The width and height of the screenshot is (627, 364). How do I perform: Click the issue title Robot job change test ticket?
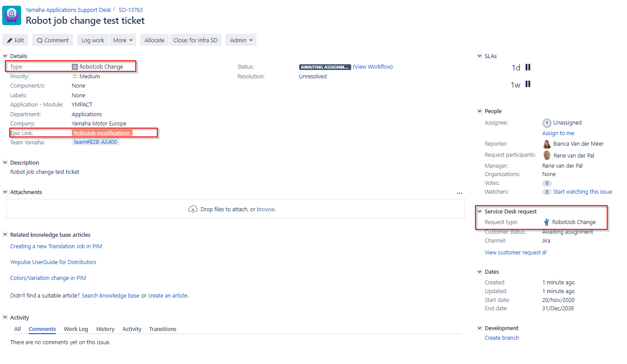click(85, 20)
